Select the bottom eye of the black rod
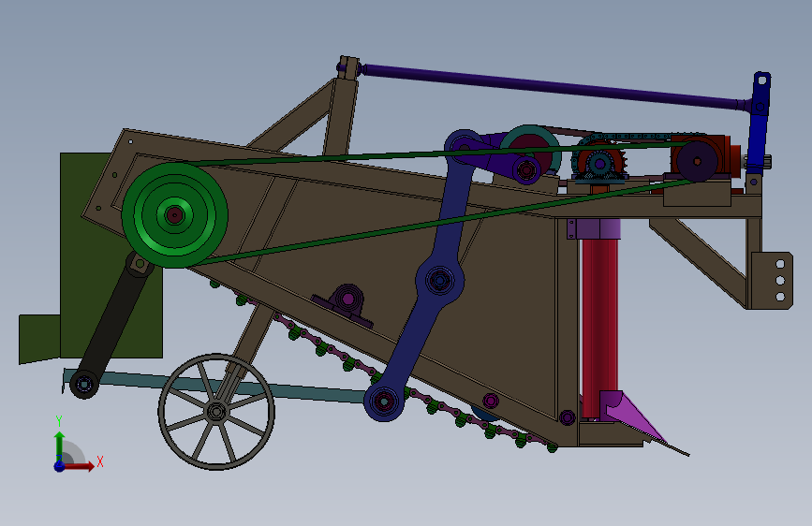Viewport: 812px width, 526px height. pyautogui.click(x=84, y=384)
